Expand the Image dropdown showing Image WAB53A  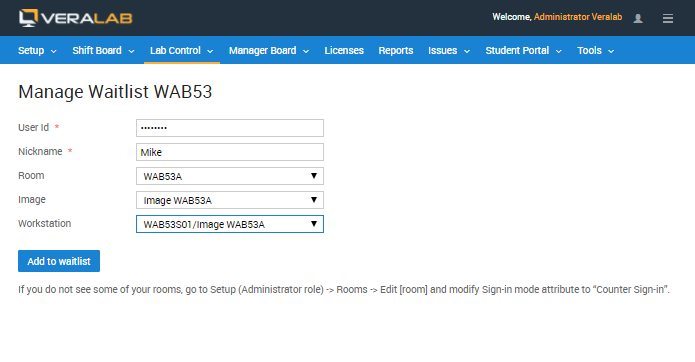click(x=230, y=200)
